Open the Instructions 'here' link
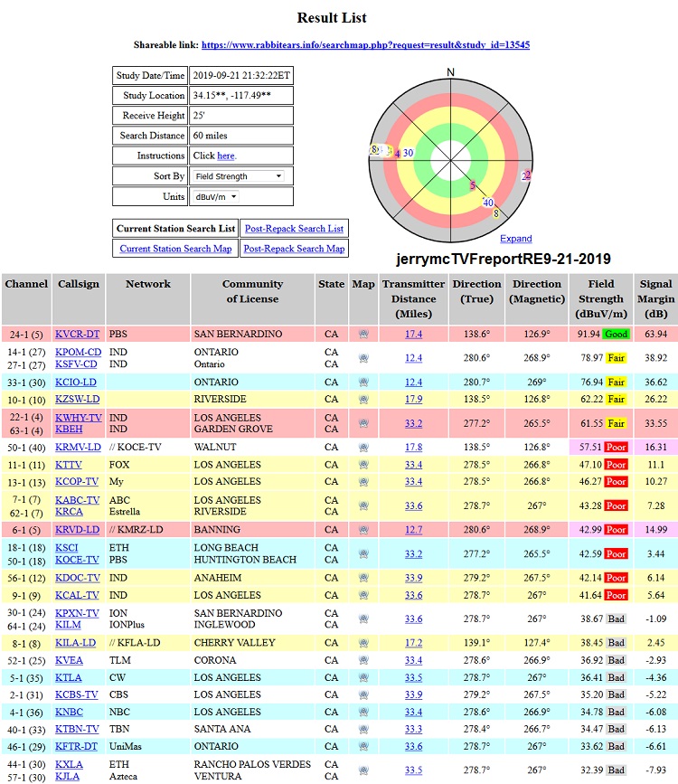The height and width of the screenshot is (784, 678). pyautogui.click(x=226, y=156)
